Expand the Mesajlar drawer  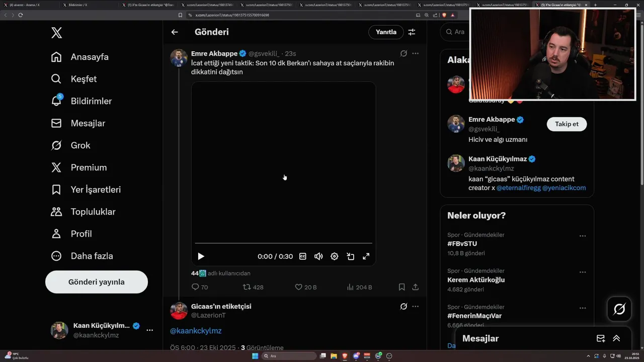[x=616, y=338]
